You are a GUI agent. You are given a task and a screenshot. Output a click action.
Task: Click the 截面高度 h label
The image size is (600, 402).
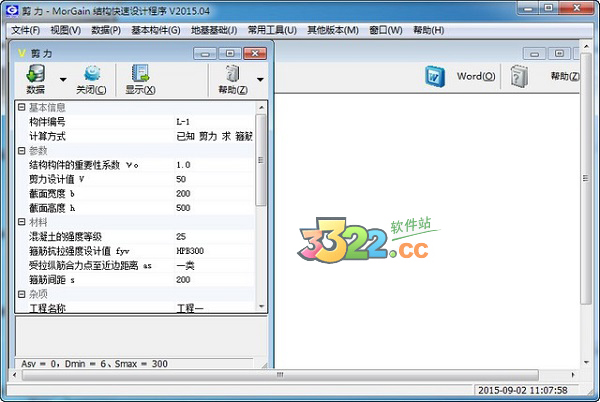pyautogui.click(x=52, y=208)
